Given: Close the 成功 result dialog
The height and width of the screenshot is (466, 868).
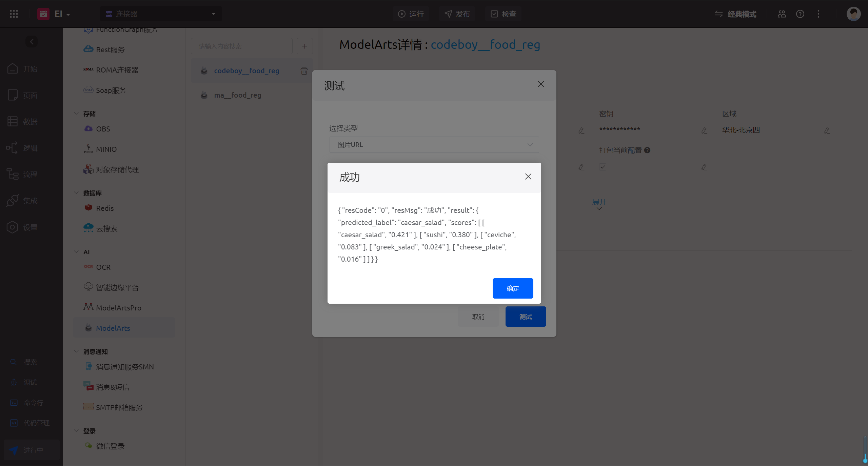Looking at the screenshot, I should pyautogui.click(x=528, y=177).
